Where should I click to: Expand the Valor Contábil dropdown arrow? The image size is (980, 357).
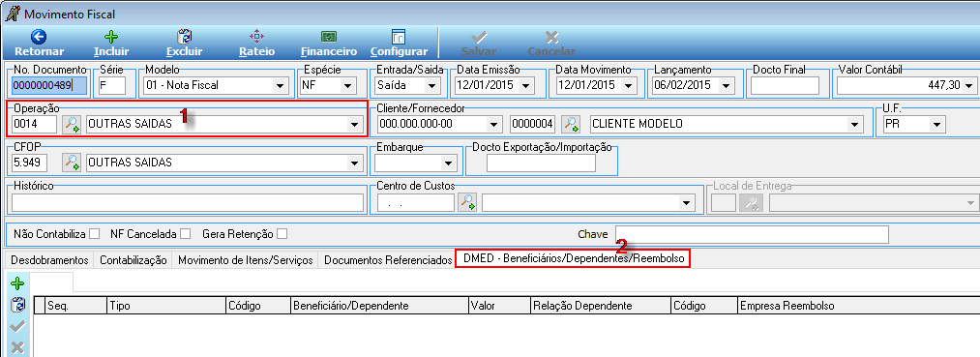tap(969, 86)
